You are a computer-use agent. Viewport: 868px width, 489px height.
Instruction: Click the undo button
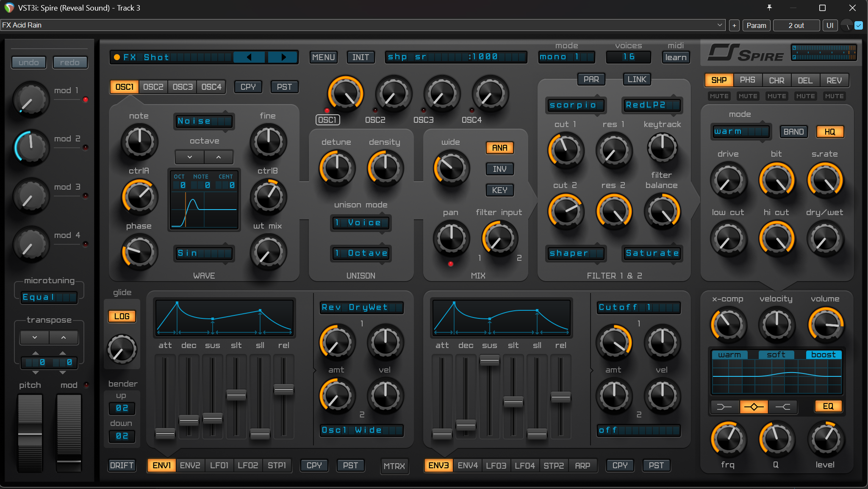[x=28, y=62]
